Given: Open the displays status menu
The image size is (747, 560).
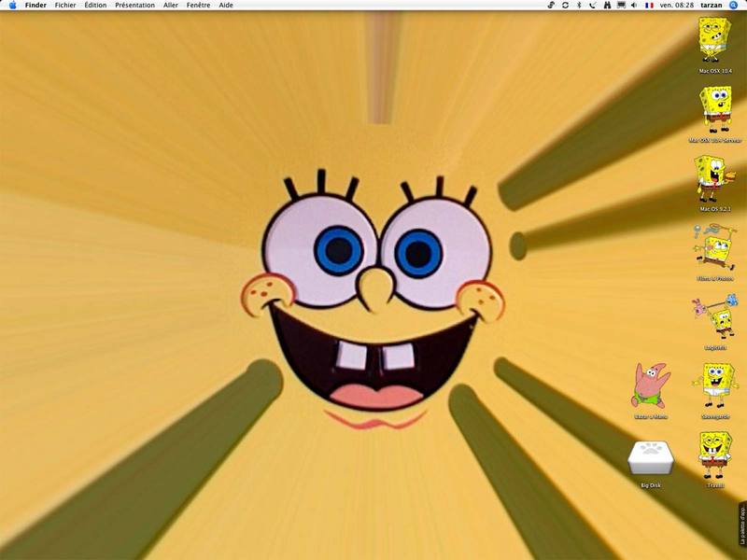Looking at the screenshot, I should tap(621, 6).
